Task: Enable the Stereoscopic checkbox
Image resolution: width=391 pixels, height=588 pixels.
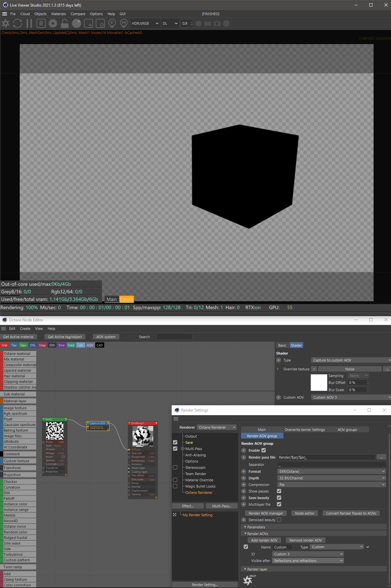Action: (x=175, y=467)
